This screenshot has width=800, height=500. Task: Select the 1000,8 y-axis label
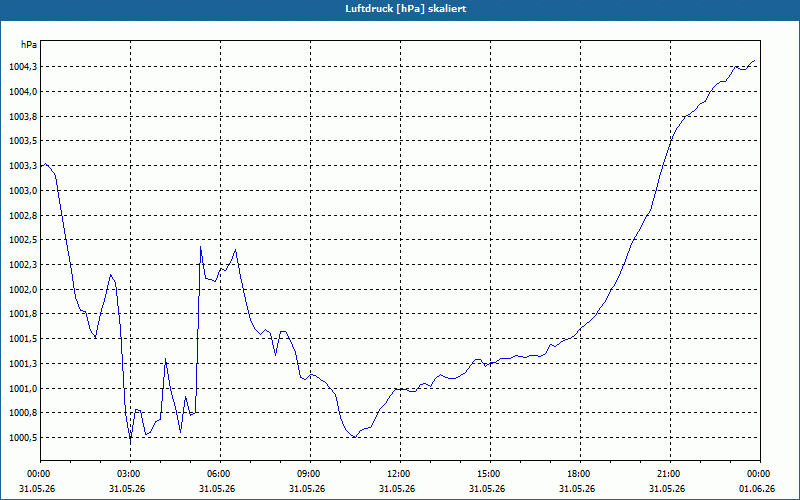click(x=23, y=413)
